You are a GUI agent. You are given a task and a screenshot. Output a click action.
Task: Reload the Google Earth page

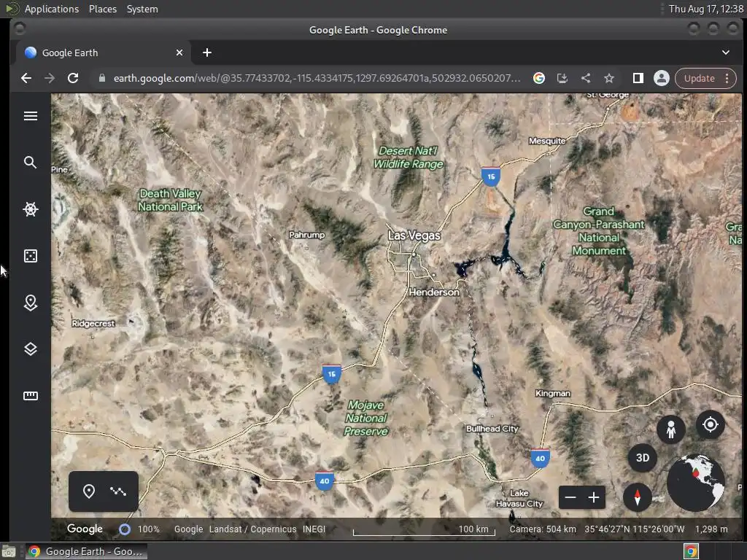click(73, 78)
